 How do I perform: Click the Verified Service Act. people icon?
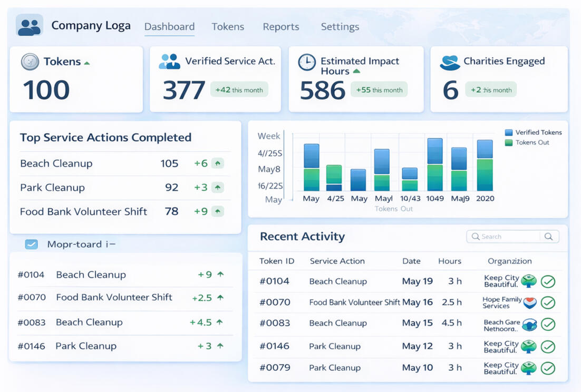point(169,62)
